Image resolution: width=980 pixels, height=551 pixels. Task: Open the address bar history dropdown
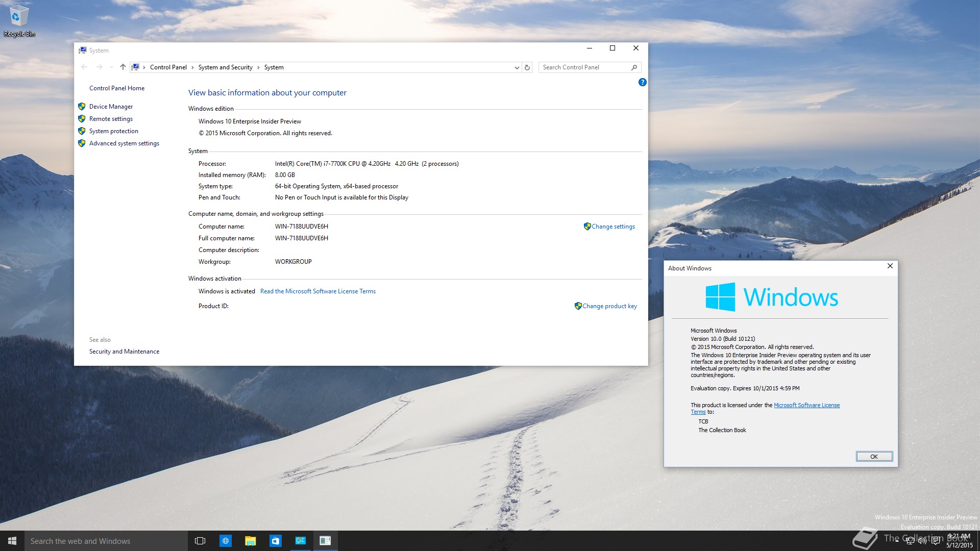tap(517, 67)
